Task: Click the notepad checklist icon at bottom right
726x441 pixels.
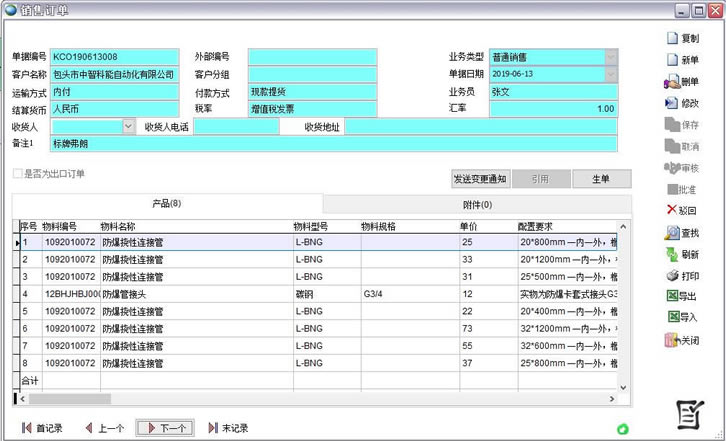Action: (690, 415)
